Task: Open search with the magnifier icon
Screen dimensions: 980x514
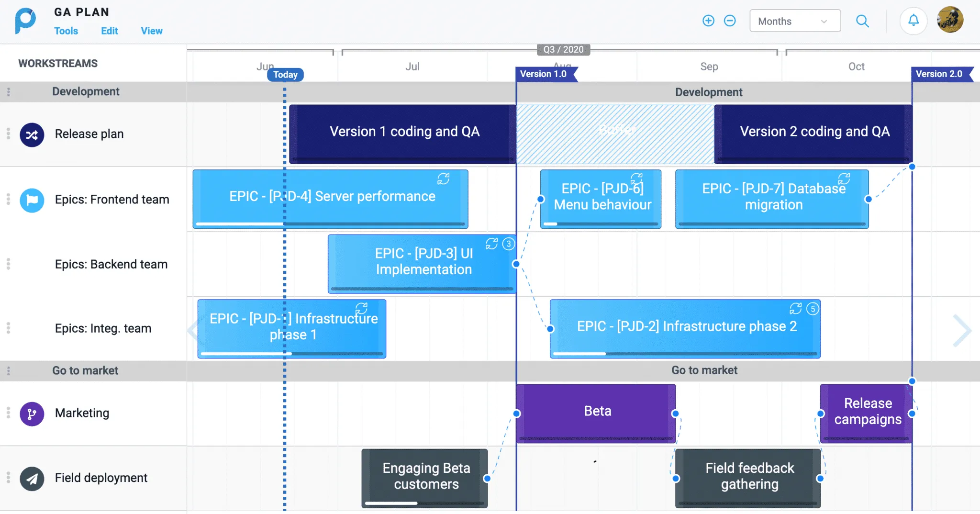Action: tap(862, 21)
